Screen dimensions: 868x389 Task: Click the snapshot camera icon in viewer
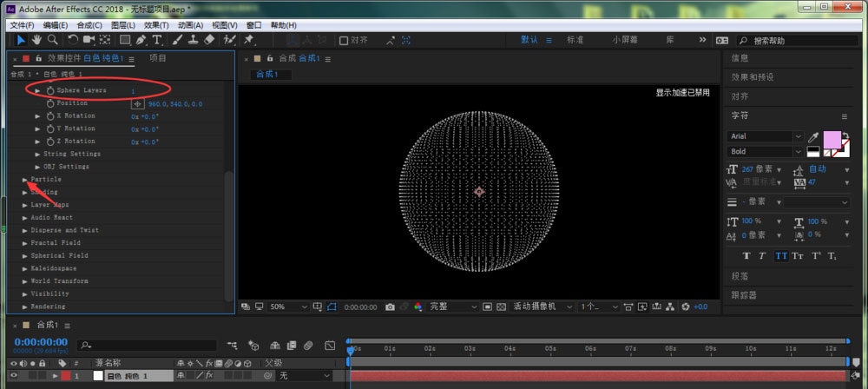(x=391, y=307)
